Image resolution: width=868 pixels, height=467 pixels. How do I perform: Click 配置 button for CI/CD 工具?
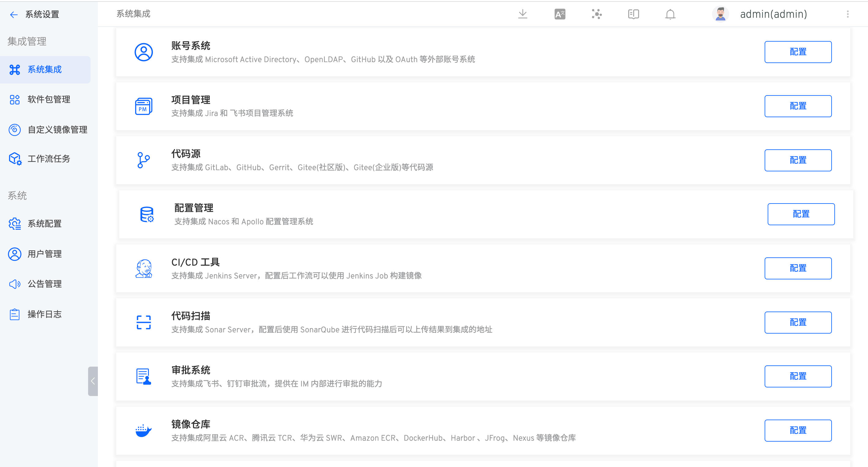(x=798, y=268)
